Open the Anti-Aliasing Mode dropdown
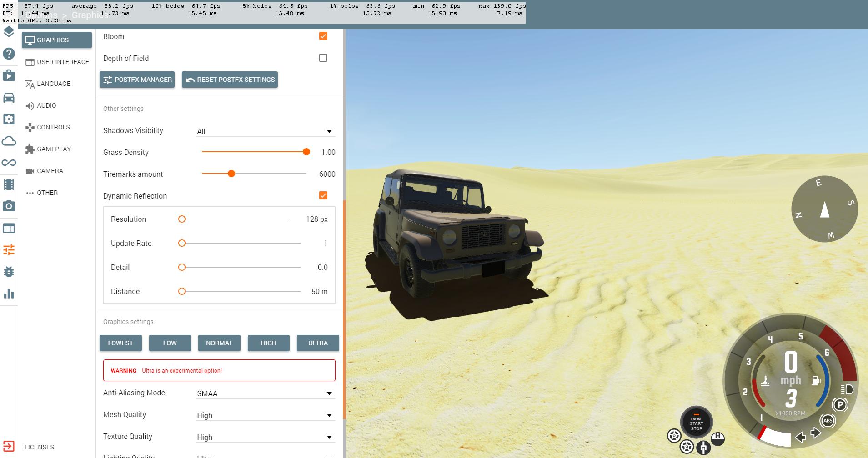The image size is (868, 458). [x=266, y=393]
